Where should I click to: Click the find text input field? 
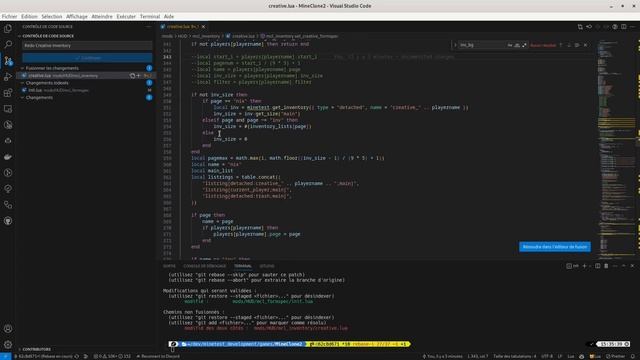[x=483, y=45]
